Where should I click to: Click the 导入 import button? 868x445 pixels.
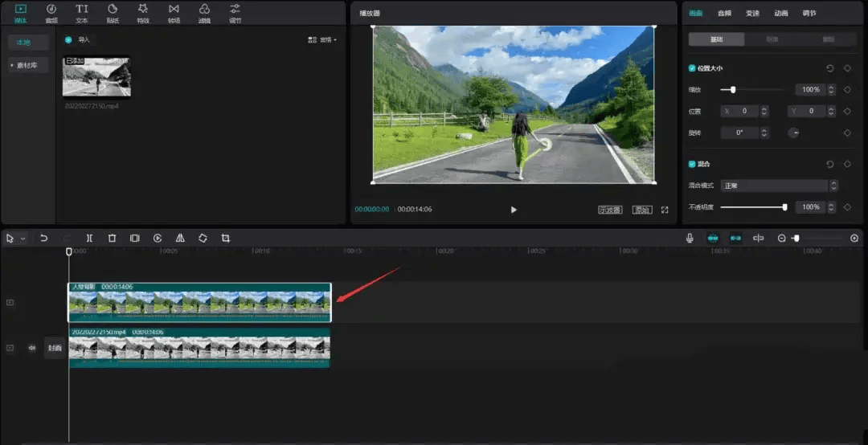coord(77,40)
